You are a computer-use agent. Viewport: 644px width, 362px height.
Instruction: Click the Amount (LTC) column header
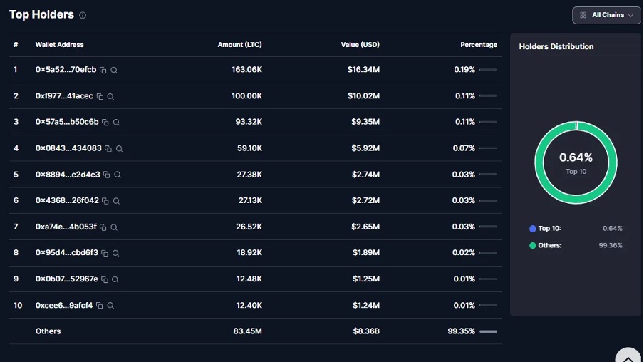[239, 45]
